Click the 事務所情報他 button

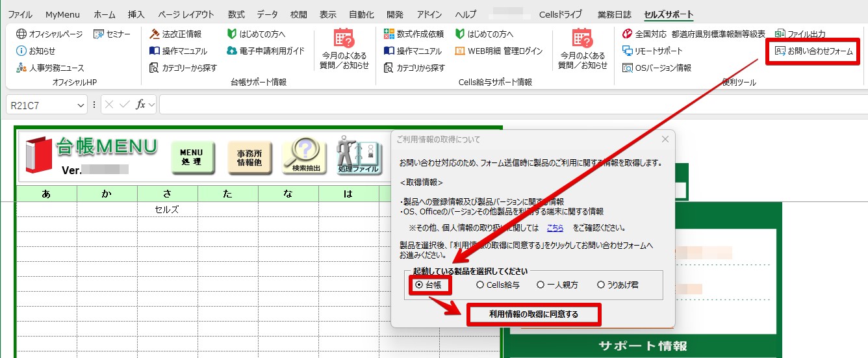click(249, 157)
